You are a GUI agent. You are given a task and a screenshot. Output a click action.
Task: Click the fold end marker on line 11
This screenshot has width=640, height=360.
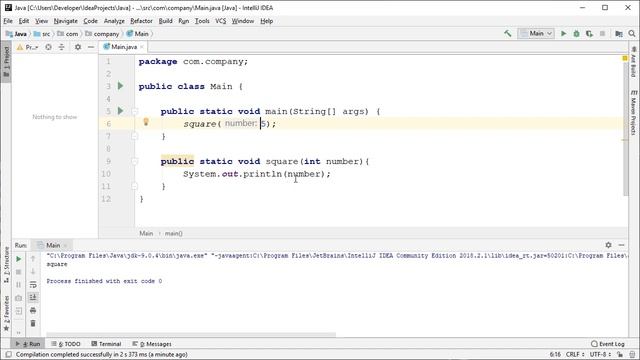tap(135, 186)
